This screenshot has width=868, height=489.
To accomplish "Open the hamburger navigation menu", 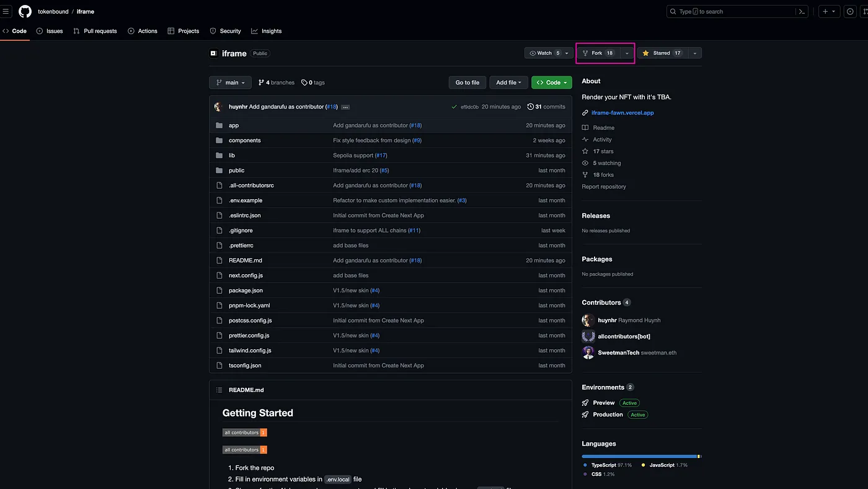I will pos(6,11).
